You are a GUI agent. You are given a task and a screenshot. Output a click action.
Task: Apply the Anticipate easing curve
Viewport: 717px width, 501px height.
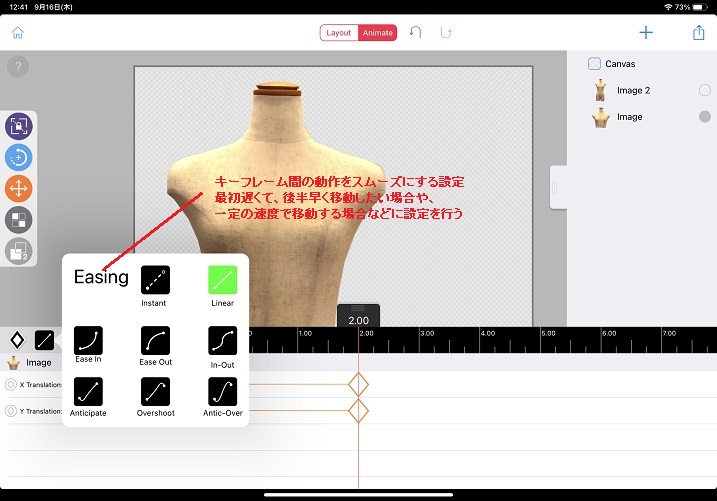pos(88,390)
